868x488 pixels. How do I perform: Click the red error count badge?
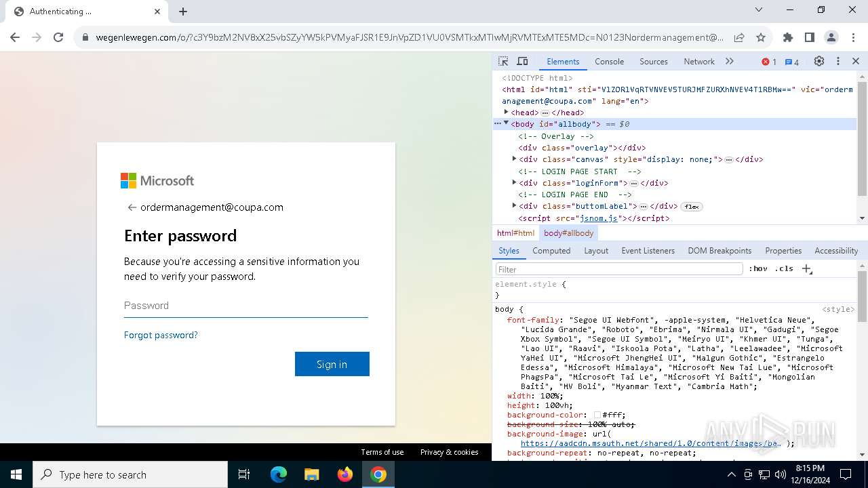[x=769, y=62]
